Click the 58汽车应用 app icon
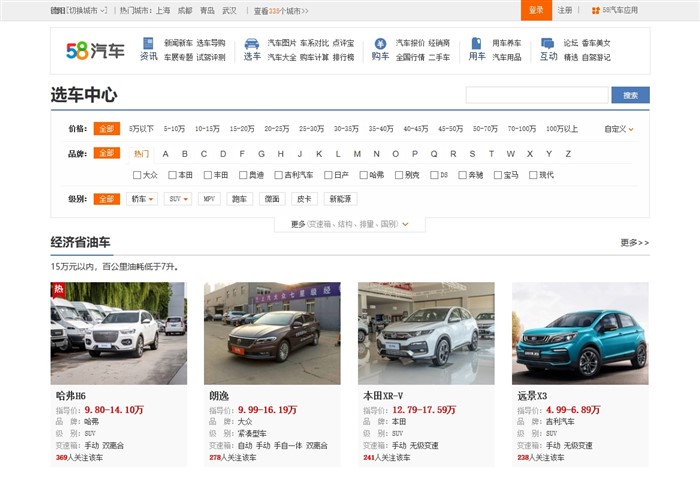This screenshot has width=700, height=480. 596,10
